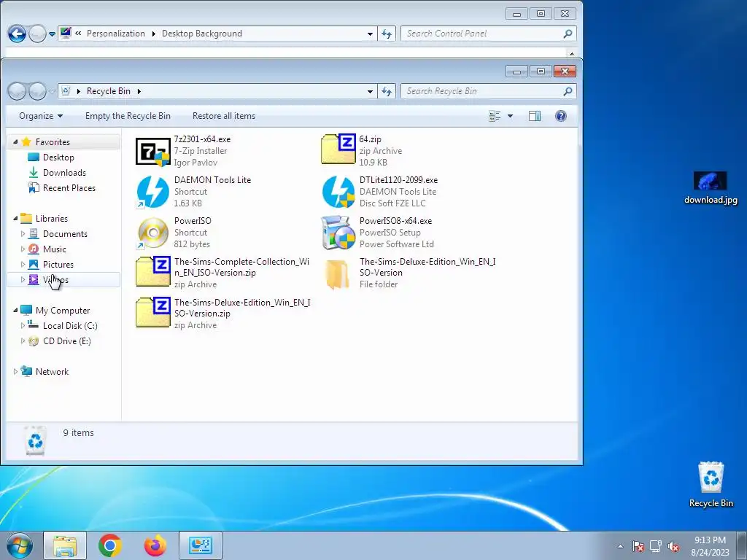The height and width of the screenshot is (560, 747).
Task: Open Recent Places in Favorites
Action: 69,187
